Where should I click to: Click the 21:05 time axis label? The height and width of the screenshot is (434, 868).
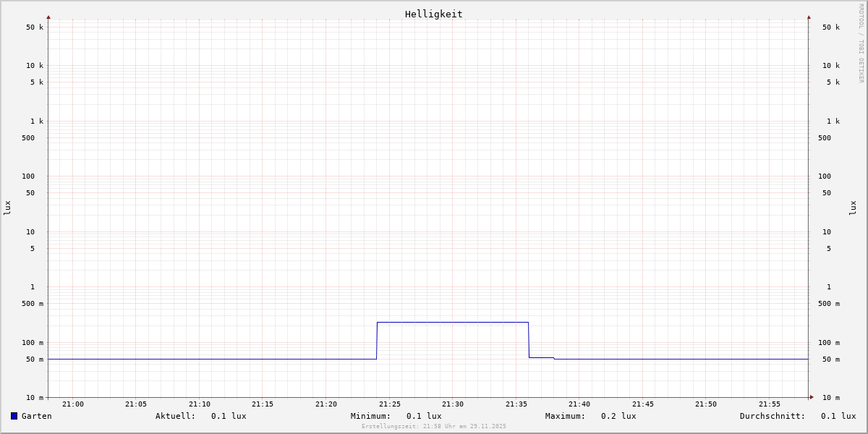click(x=136, y=404)
